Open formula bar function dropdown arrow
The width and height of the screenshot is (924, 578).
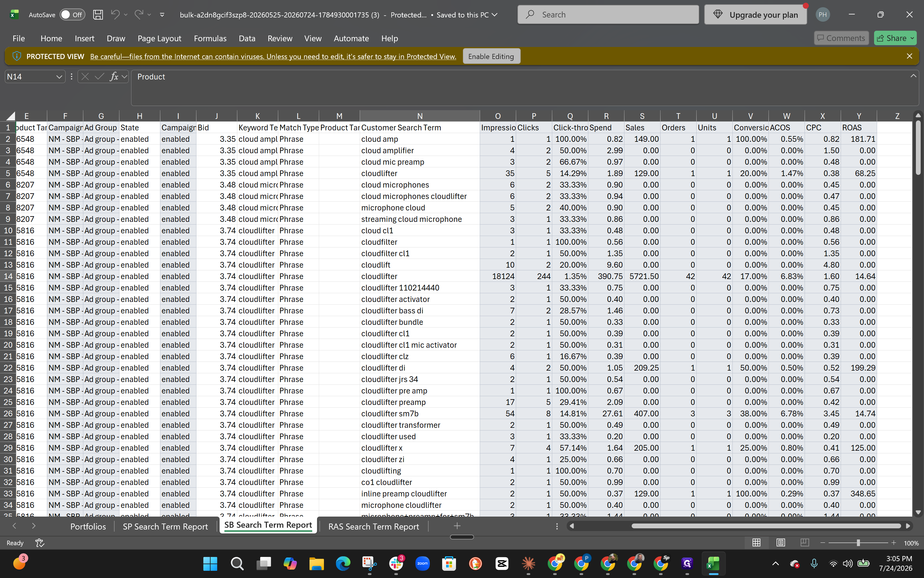124,77
